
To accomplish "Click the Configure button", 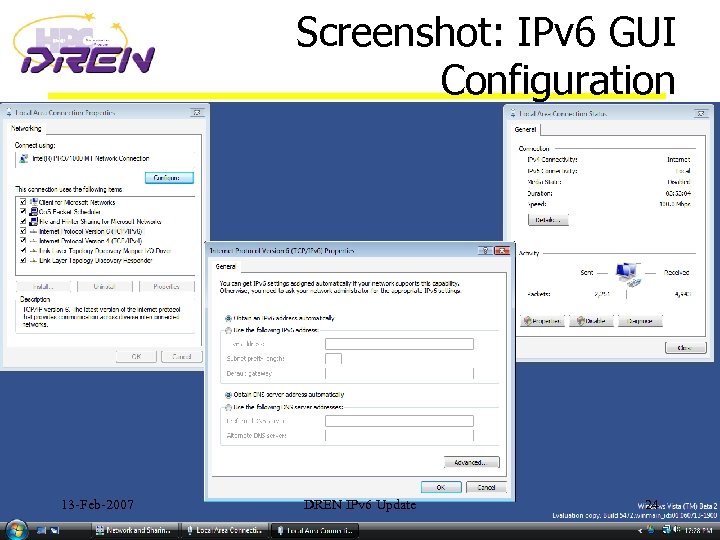I will pos(169,178).
